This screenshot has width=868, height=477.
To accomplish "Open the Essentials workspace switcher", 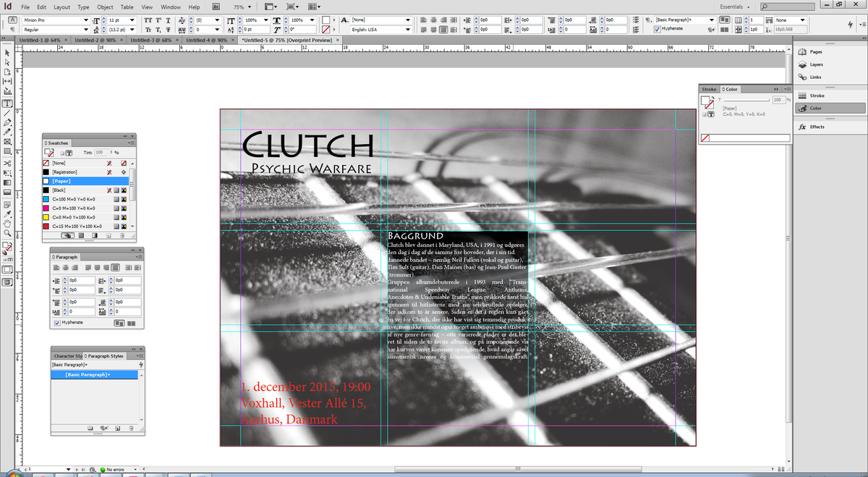I will pyautogui.click(x=736, y=7).
